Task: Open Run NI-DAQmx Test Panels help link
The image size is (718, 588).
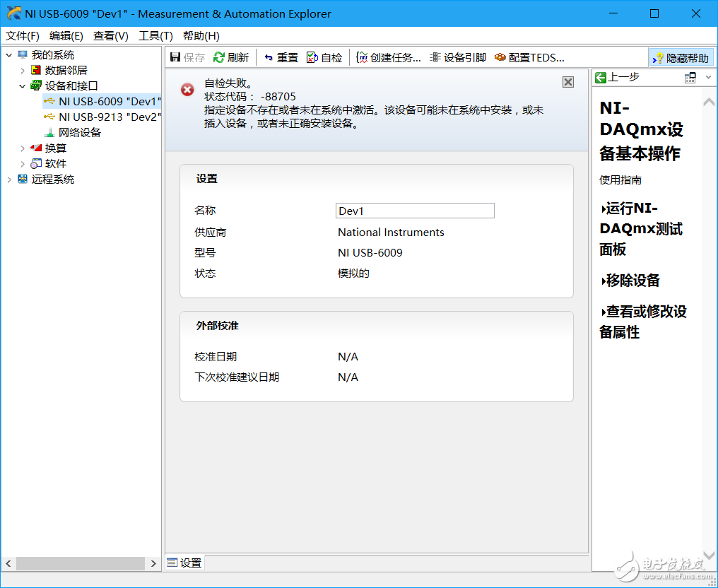Action: coord(641,228)
